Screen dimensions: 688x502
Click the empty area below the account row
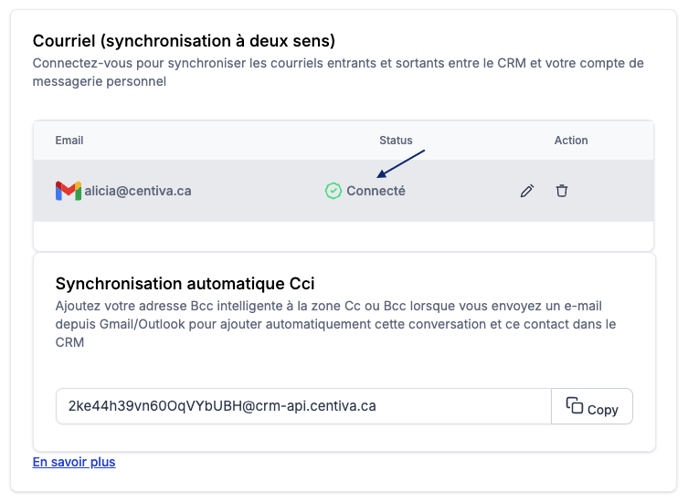click(344, 236)
